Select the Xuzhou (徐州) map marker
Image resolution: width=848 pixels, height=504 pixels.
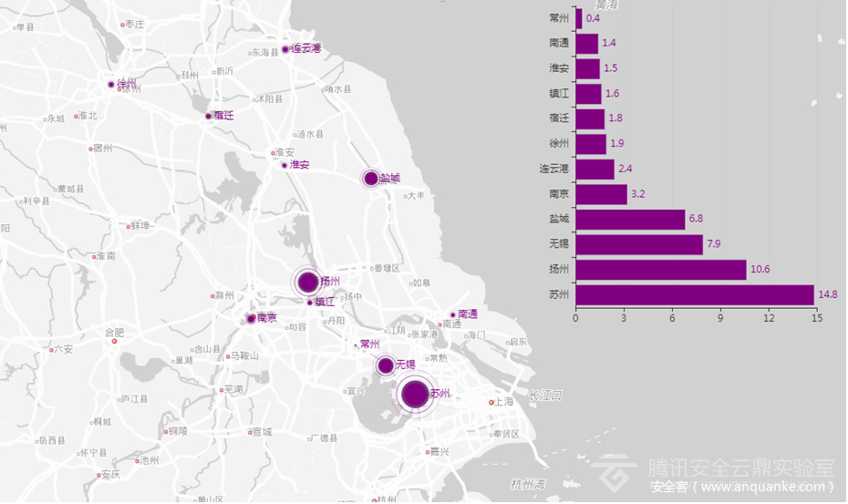(111, 85)
